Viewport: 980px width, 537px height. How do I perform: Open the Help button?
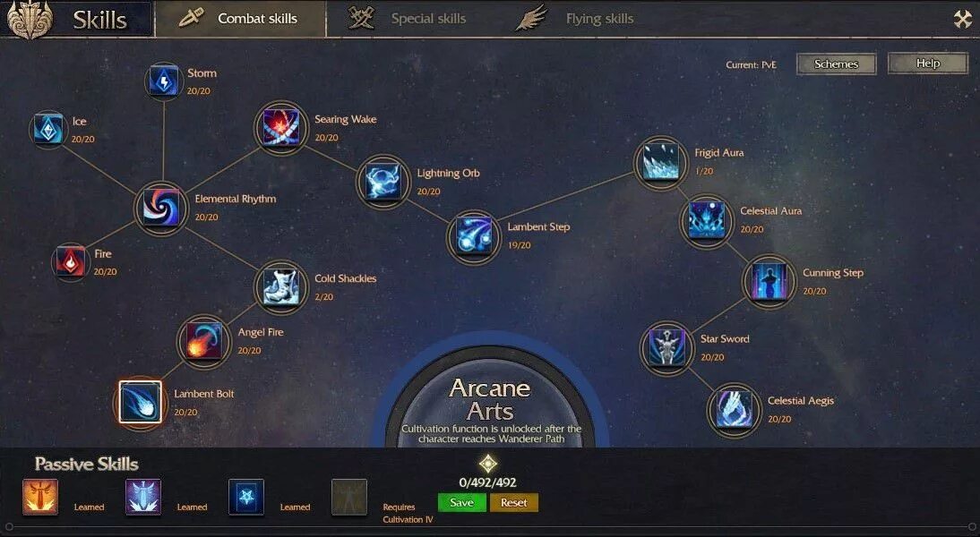[928, 63]
